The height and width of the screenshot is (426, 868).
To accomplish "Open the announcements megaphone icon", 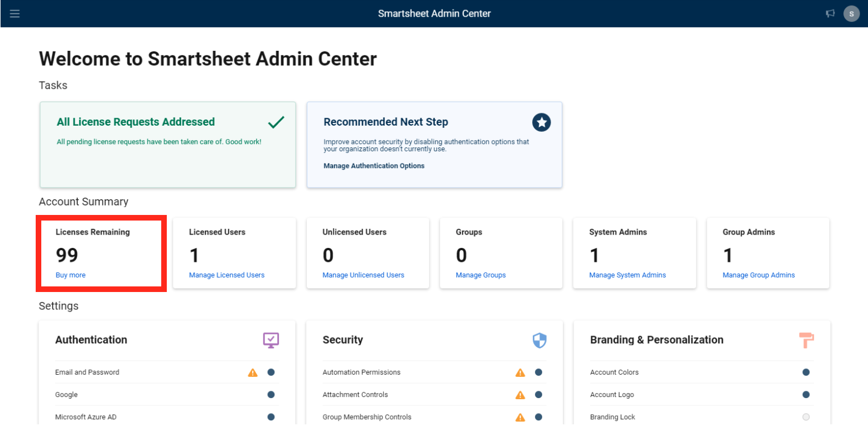I will click(830, 13).
